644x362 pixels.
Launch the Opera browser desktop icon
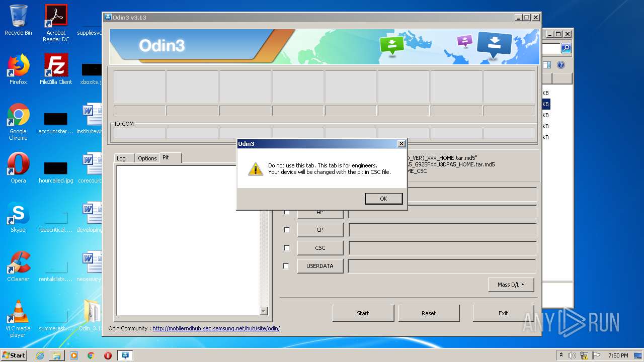point(18,168)
